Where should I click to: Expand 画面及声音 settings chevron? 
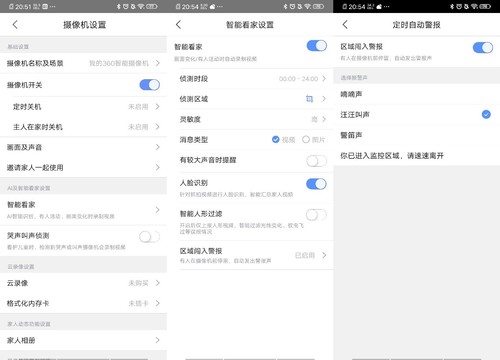pos(158,147)
